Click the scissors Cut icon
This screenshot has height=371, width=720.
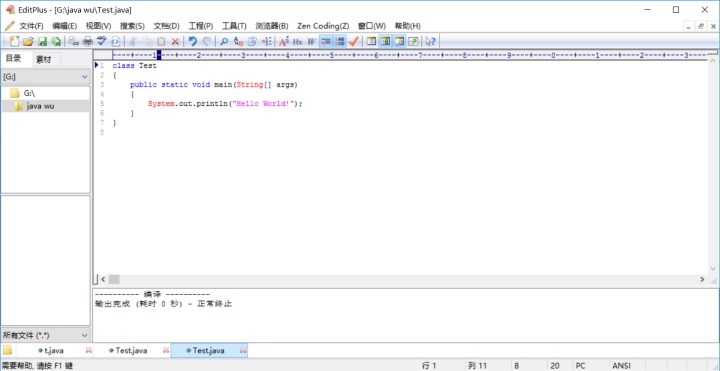pyautogui.click(x=133, y=41)
